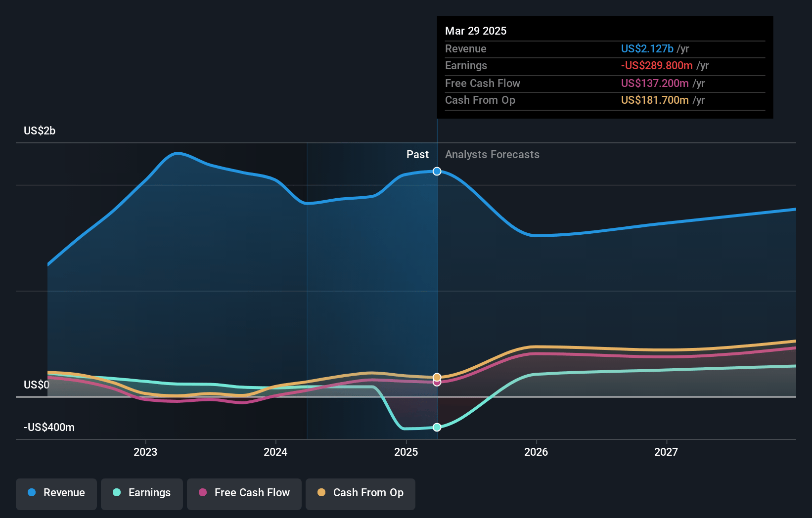Click the 2026 x-axis label
The height and width of the screenshot is (518, 812).
536,452
